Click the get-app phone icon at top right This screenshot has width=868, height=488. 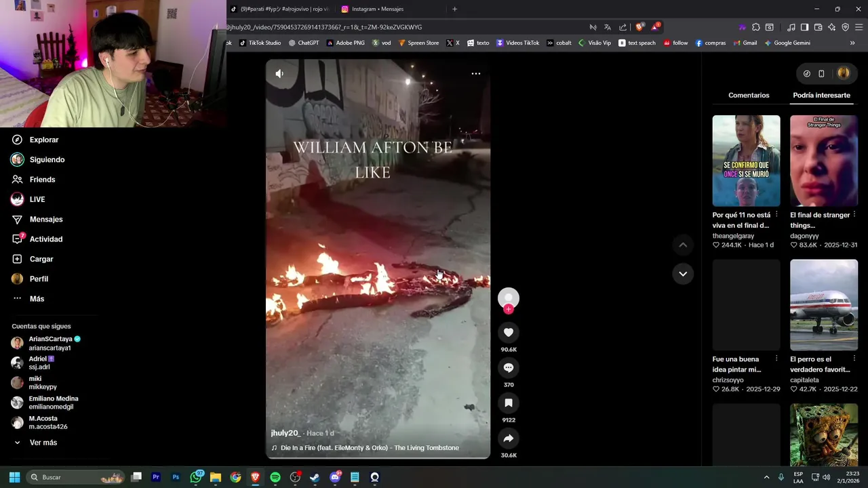pos(821,73)
